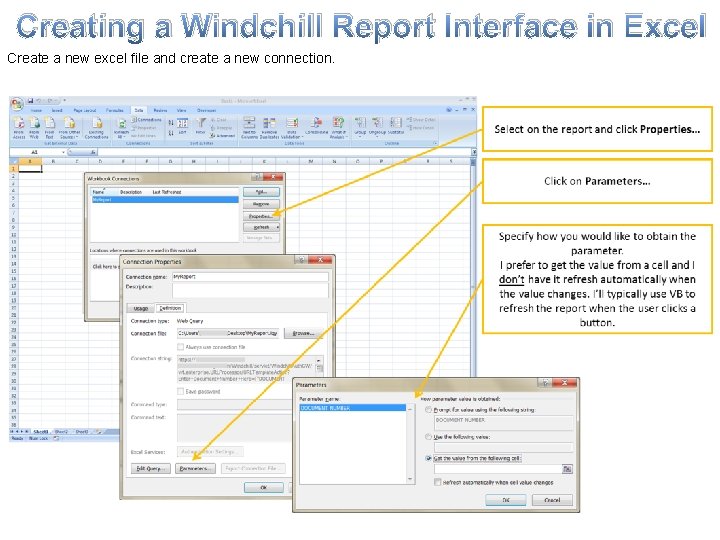The height and width of the screenshot is (540, 720).
Task: Click Cancel in the Parameters dialog
Action: 552,500
